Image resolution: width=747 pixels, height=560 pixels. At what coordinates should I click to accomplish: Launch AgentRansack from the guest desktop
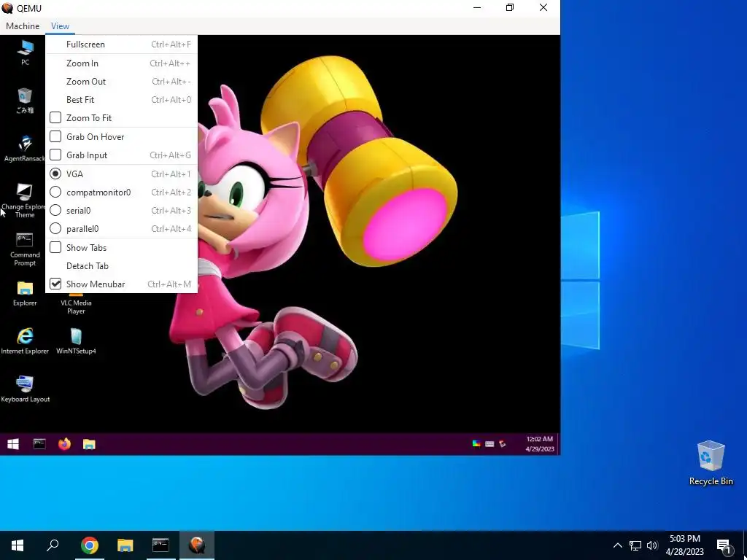click(x=24, y=148)
